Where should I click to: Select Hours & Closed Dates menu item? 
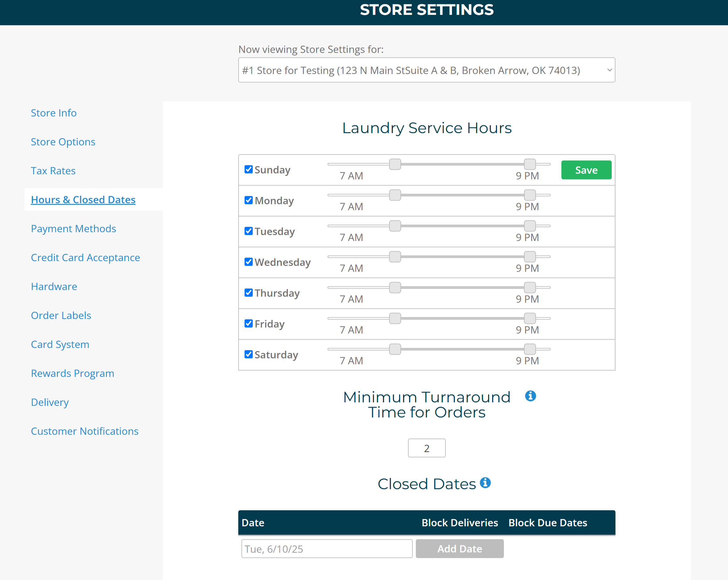(83, 200)
